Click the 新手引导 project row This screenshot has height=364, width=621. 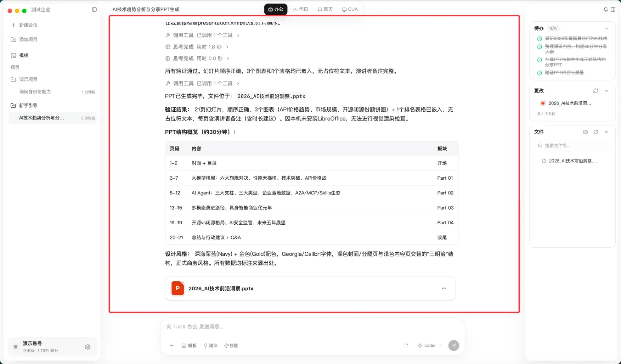52,106
